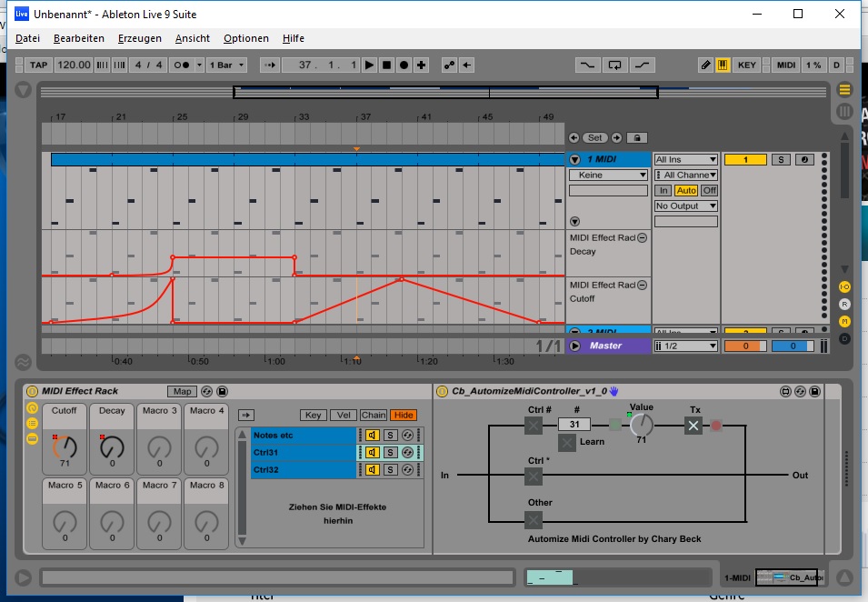Open the No Output routing dropdown
The image size is (868, 602).
[x=686, y=206]
